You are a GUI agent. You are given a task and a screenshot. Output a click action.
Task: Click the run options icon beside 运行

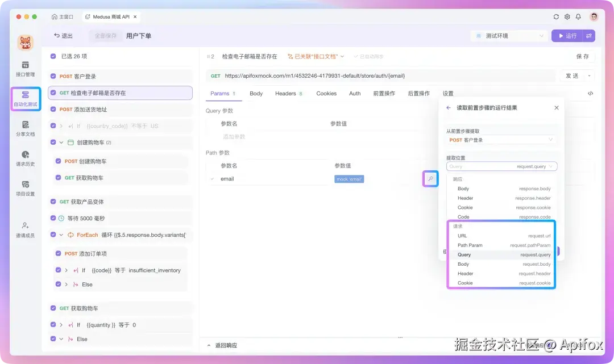[x=589, y=35]
